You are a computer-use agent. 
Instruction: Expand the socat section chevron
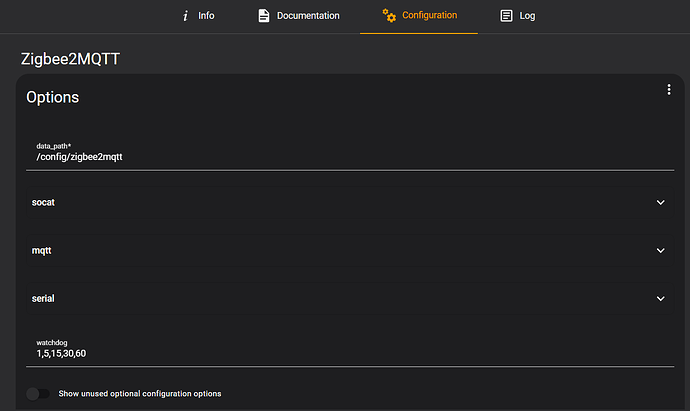coord(660,202)
